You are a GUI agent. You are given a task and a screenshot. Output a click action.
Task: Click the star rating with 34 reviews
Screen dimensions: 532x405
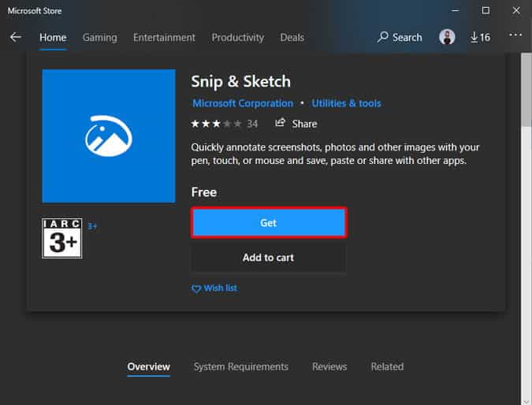tap(225, 124)
